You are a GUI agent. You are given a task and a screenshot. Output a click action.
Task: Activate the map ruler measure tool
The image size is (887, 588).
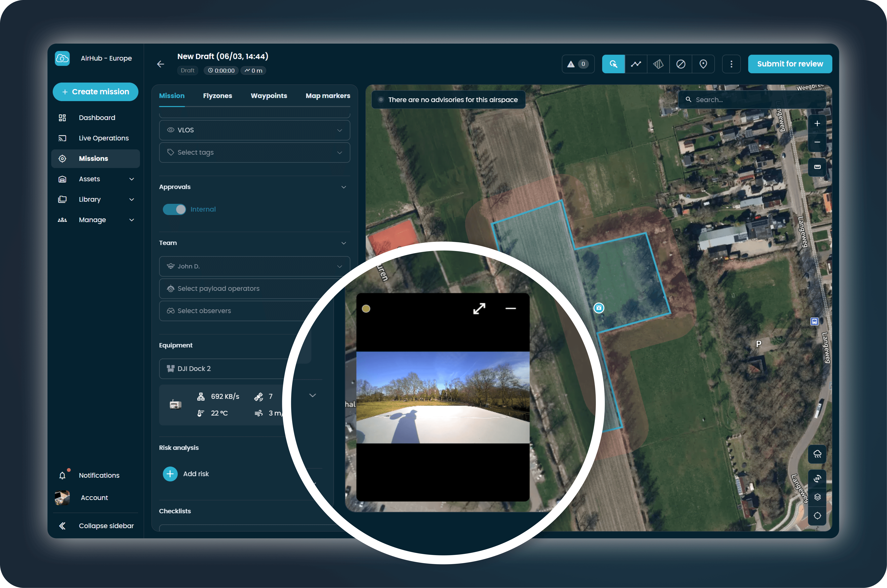point(817,167)
